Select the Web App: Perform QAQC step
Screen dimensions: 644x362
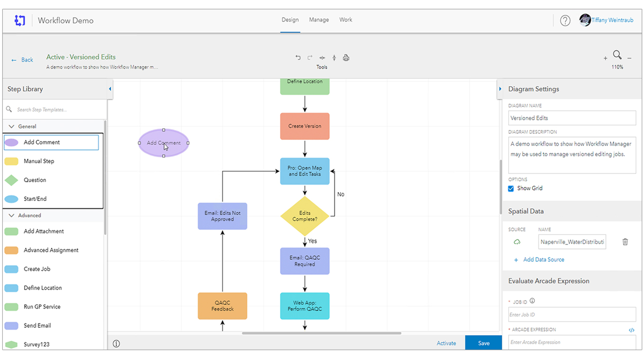pyautogui.click(x=305, y=306)
